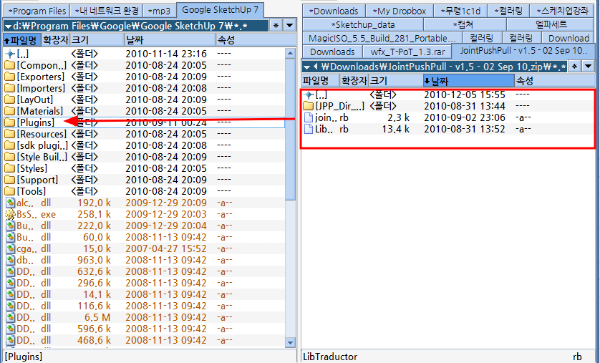Click the alc.. dll file icon
This screenshot has height=363, width=600.
pos(10,203)
